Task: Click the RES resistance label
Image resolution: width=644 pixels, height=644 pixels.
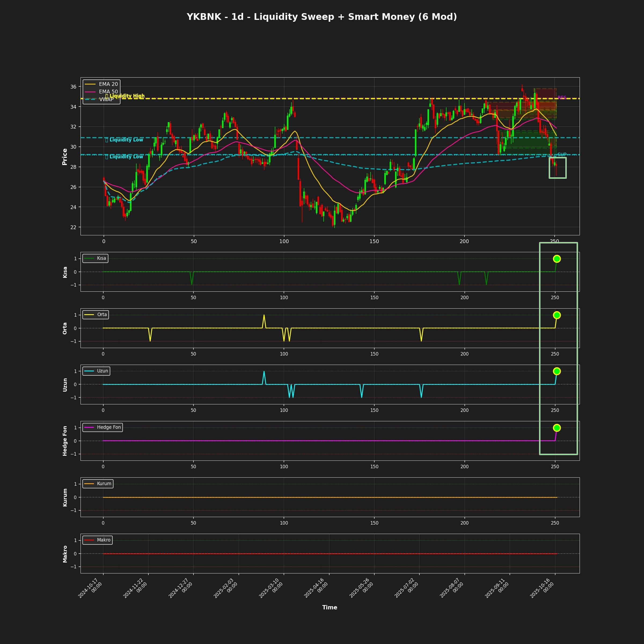Action: click(562, 98)
